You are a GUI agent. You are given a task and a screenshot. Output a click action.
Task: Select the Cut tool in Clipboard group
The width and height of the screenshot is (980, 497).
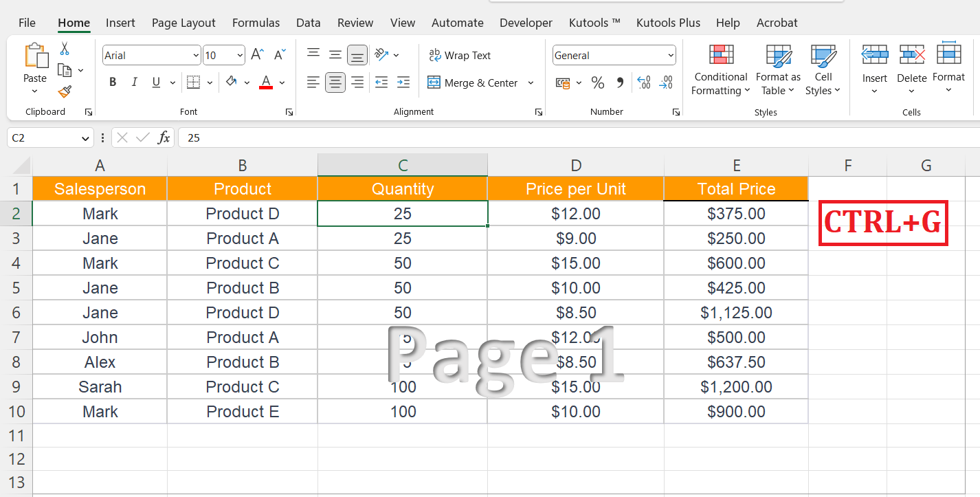66,47
